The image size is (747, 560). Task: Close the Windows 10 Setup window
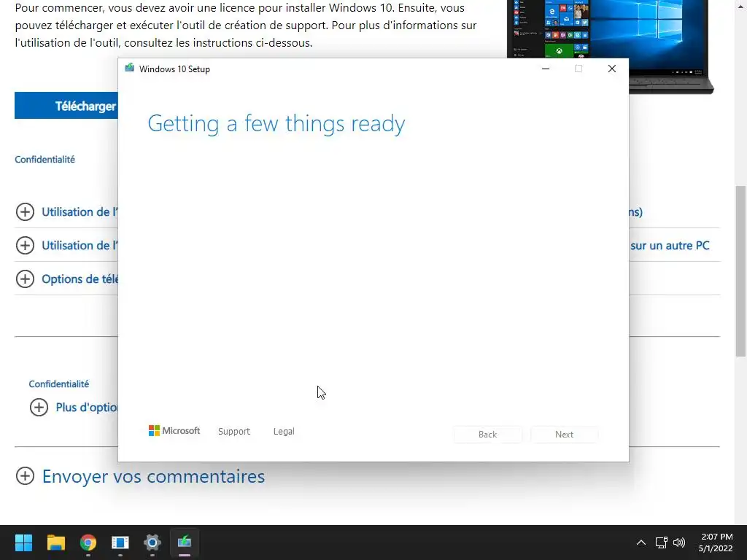[x=612, y=69]
